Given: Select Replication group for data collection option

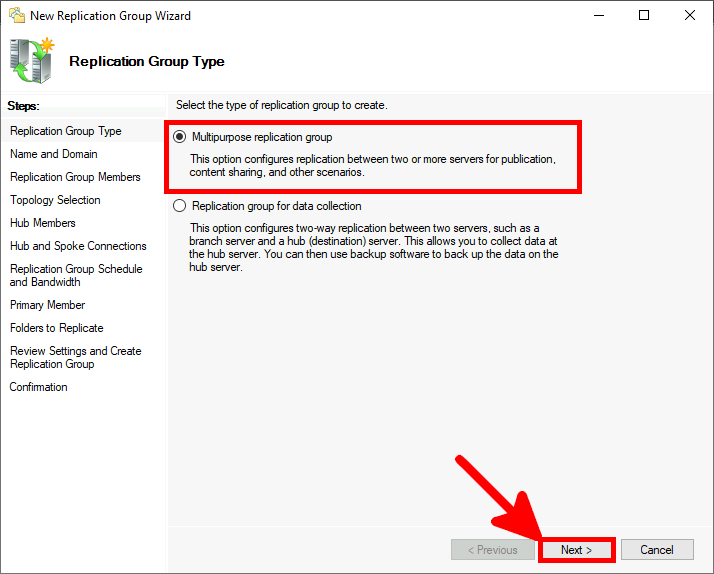Looking at the screenshot, I should pyautogui.click(x=179, y=206).
